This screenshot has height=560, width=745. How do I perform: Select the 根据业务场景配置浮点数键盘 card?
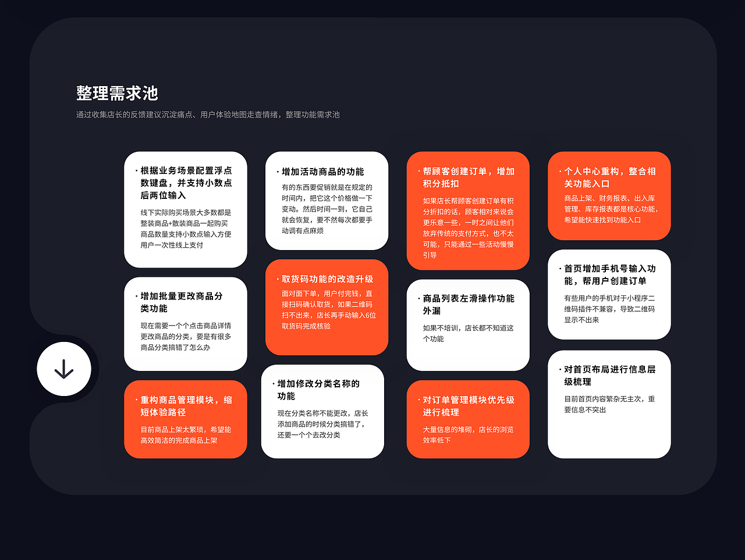coord(186,208)
